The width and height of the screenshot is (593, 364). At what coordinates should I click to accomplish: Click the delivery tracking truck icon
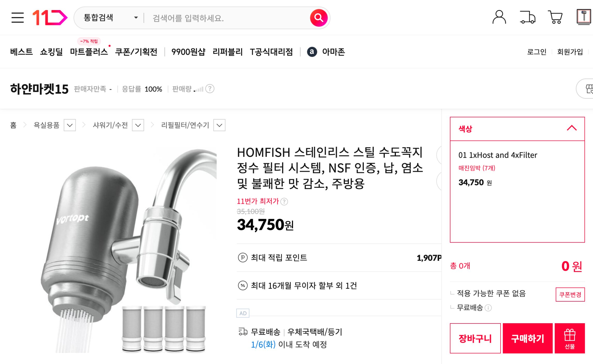[527, 17]
